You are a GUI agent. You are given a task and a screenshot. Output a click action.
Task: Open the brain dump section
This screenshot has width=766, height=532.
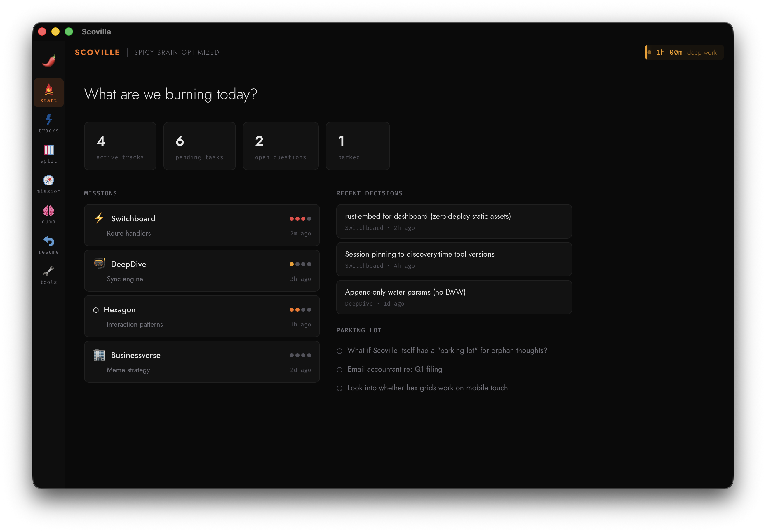pos(49,215)
